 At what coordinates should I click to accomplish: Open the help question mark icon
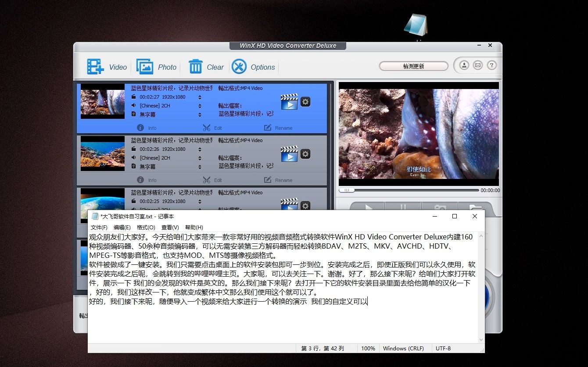[x=492, y=65]
